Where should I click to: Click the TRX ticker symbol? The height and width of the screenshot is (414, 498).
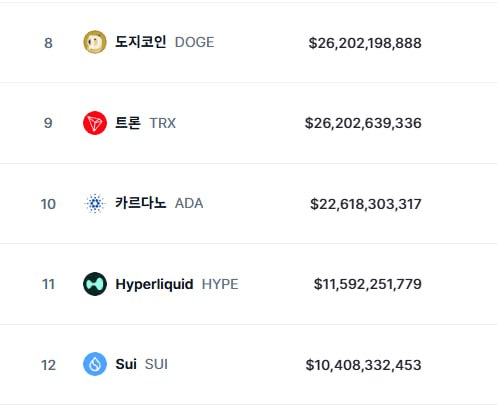click(163, 123)
